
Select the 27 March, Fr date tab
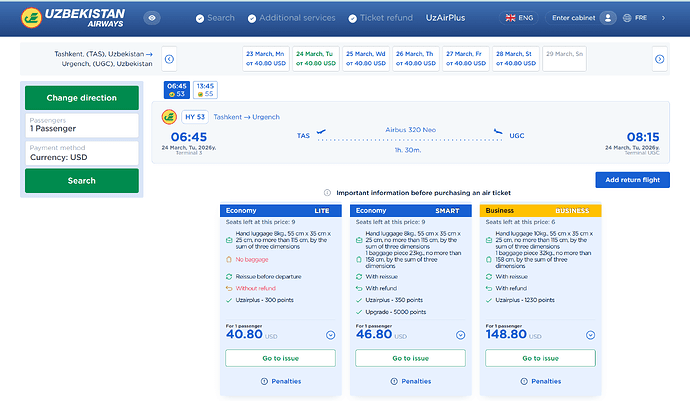(x=466, y=59)
